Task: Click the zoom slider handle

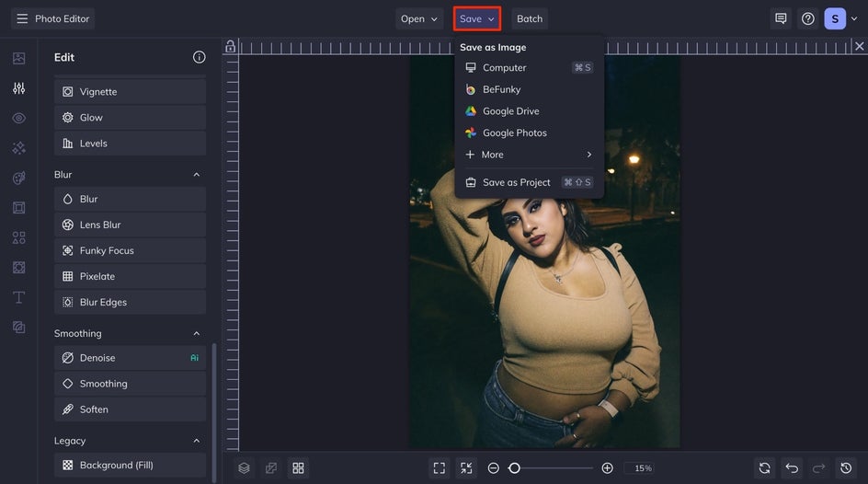Action: (x=514, y=468)
